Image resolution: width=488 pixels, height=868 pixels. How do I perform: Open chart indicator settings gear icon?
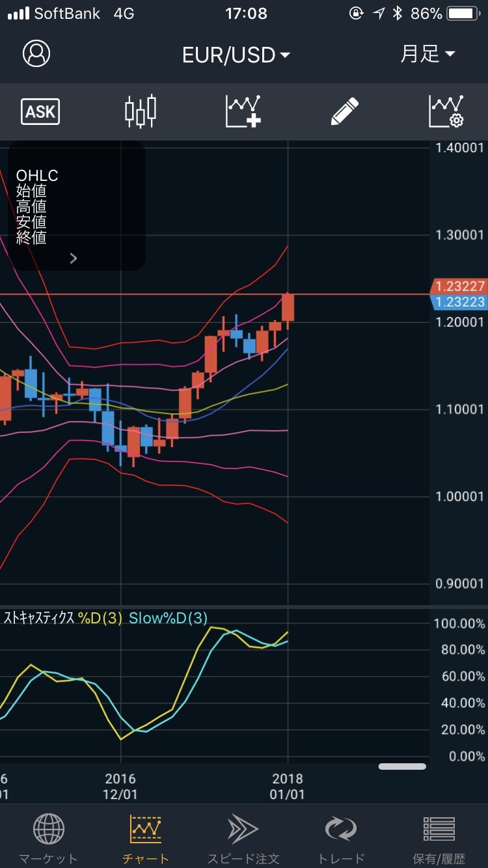point(446,111)
